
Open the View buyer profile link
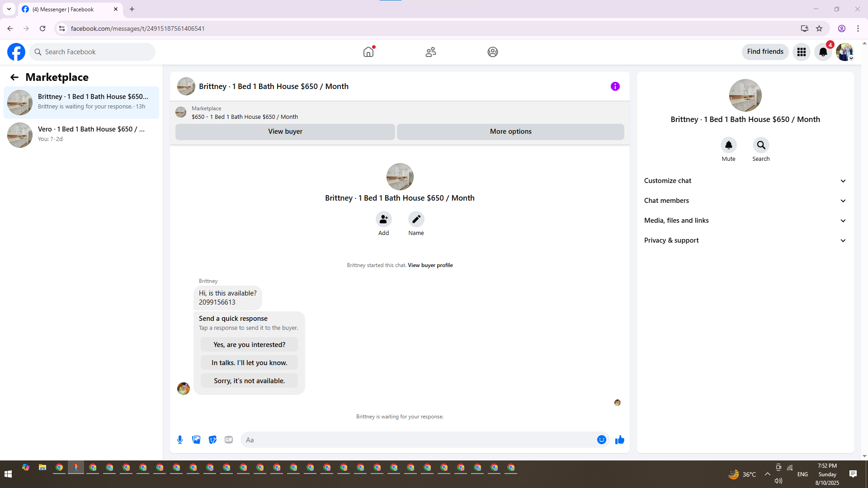(x=430, y=265)
